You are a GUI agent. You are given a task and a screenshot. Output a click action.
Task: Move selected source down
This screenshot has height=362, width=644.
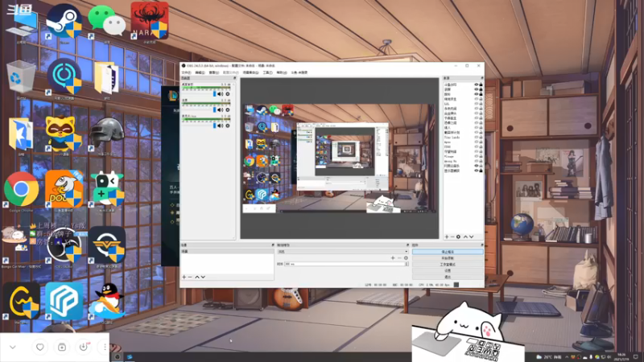[472, 237]
